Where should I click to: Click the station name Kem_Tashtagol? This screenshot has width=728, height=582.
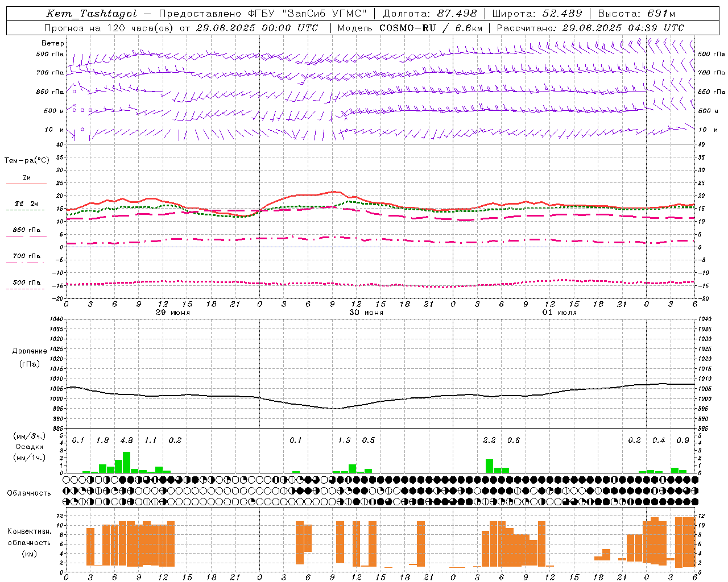[92, 14]
